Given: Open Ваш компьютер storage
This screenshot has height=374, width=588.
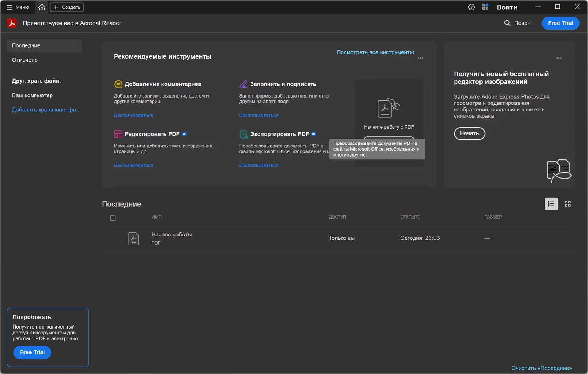Looking at the screenshot, I should [32, 95].
